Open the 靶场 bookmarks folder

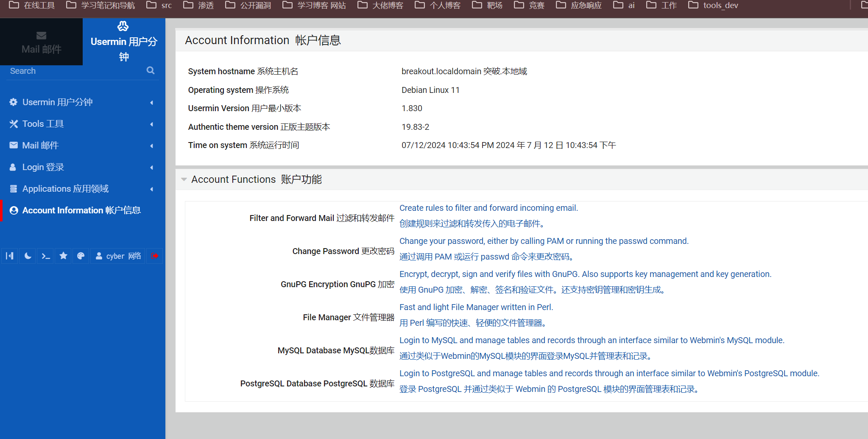[x=487, y=6]
